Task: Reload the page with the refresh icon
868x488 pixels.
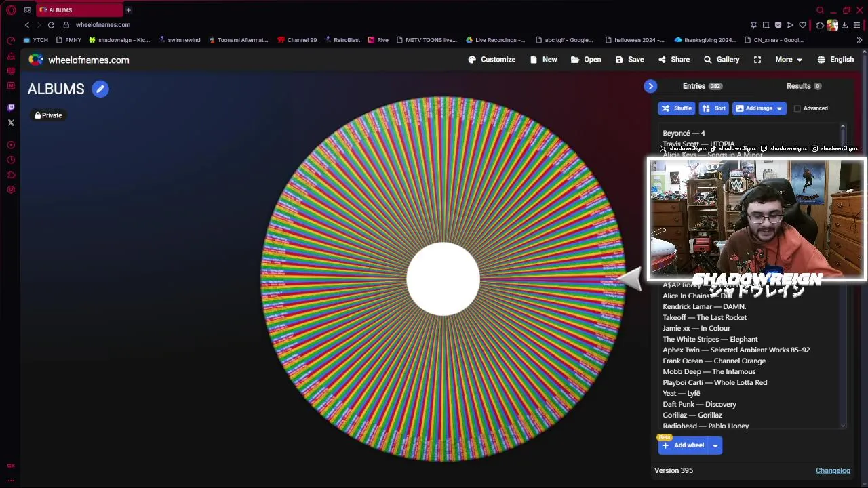Action: pos(51,25)
